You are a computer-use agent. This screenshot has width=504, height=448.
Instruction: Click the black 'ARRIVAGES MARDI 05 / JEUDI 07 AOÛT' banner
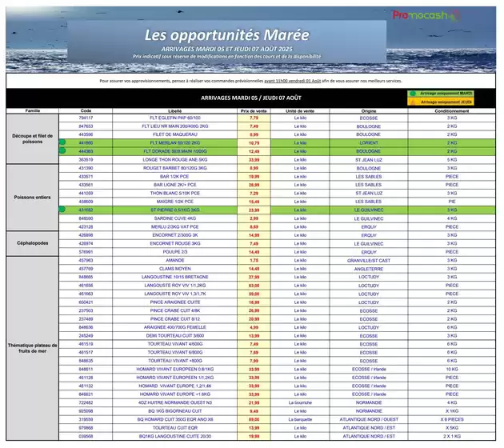250,98
